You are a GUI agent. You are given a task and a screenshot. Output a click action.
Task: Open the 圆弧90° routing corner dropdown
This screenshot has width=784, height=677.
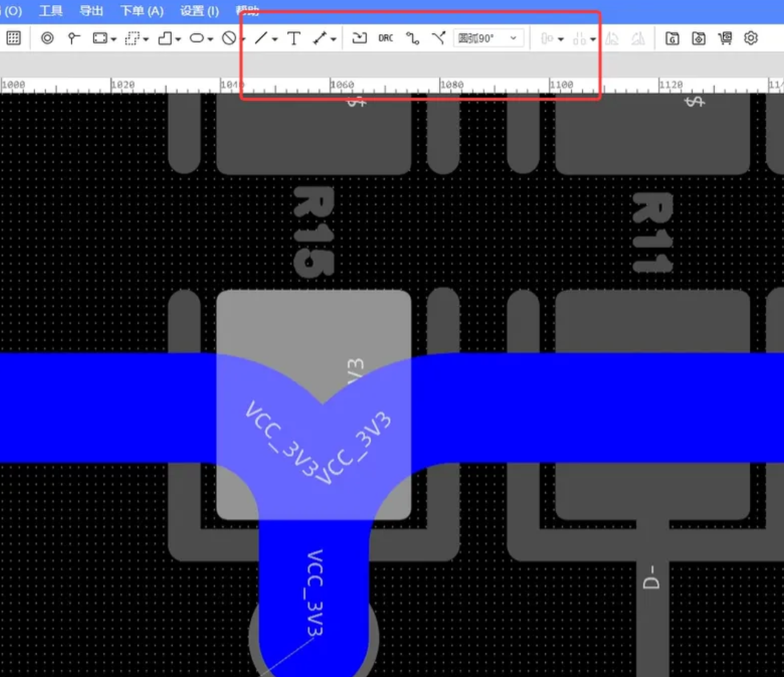488,38
